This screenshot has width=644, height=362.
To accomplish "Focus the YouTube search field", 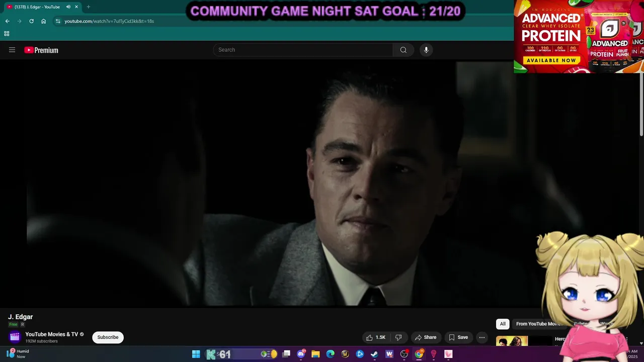I will point(303,50).
